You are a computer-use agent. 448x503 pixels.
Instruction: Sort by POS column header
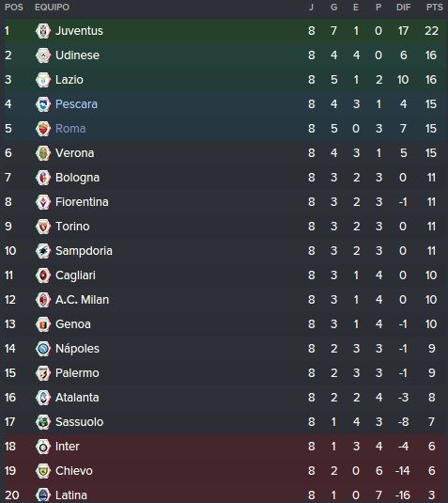[14, 8]
